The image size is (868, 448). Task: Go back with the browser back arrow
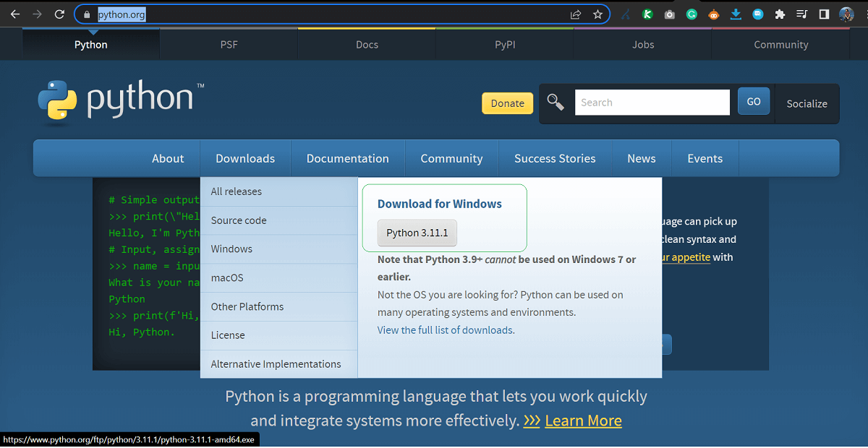click(14, 14)
